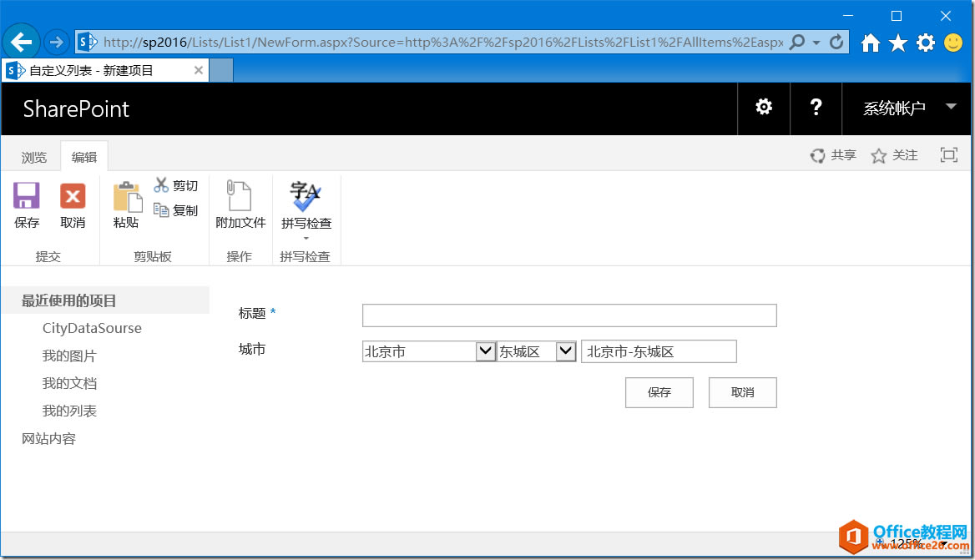Click the browser back arrow button
Viewport: 975px width, 560px height.
coord(22,42)
